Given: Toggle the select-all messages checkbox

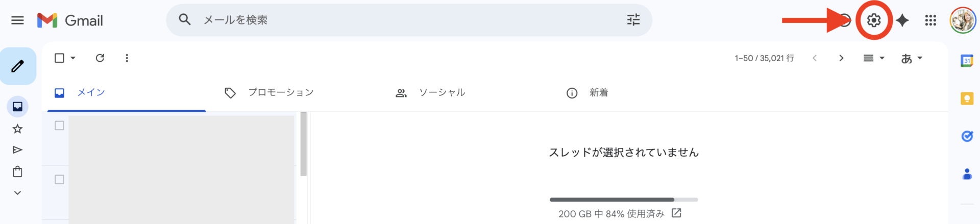Looking at the screenshot, I should [59, 58].
